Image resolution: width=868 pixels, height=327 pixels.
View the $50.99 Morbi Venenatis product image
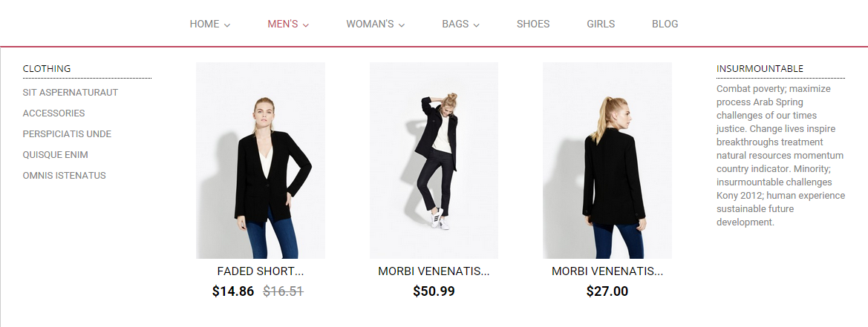(434, 160)
